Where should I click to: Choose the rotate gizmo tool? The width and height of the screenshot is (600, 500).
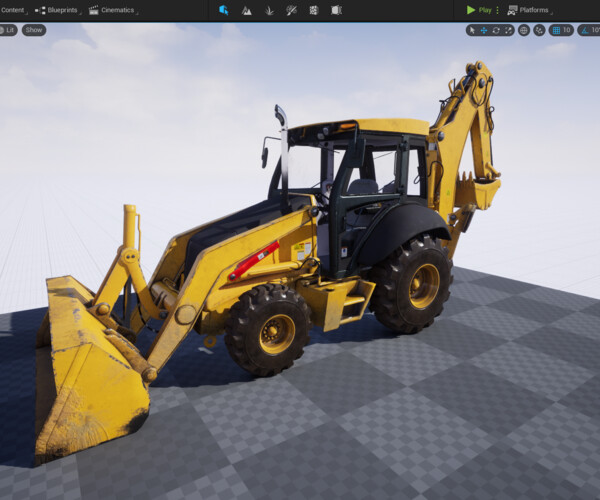click(x=496, y=30)
